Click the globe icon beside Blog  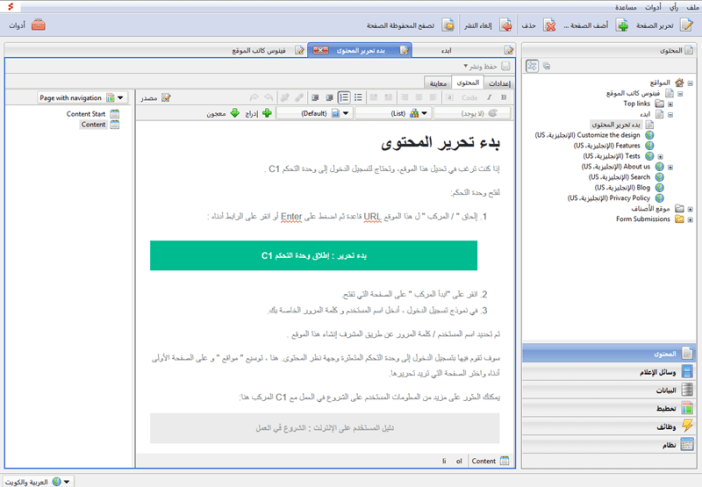point(659,188)
